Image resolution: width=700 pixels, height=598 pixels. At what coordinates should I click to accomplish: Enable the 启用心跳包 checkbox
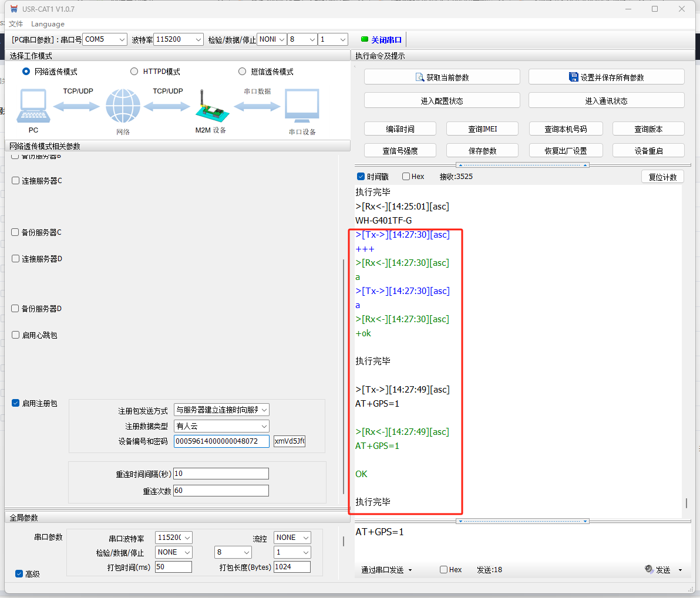pyautogui.click(x=16, y=335)
